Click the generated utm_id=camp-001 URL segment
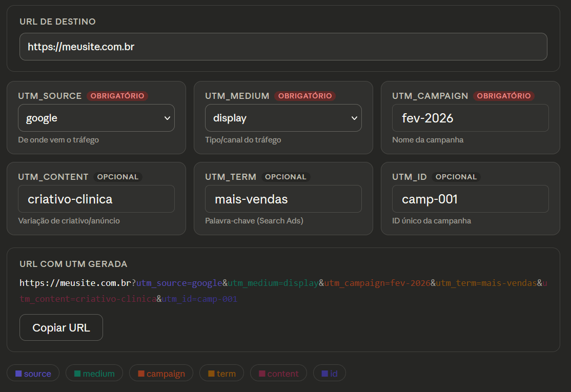 click(x=199, y=299)
